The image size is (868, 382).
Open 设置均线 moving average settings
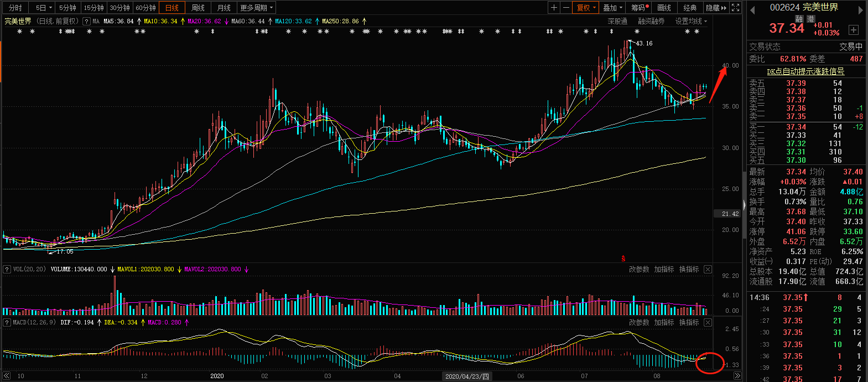coord(690,21)
